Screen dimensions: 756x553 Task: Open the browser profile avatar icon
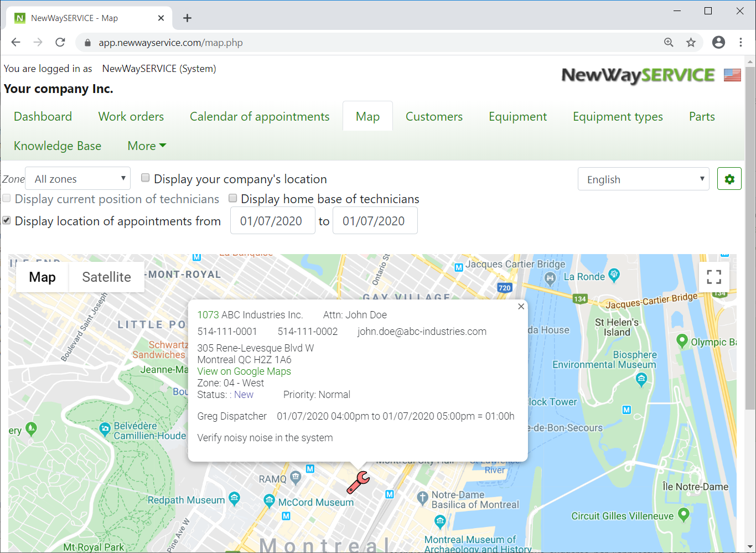718,42
